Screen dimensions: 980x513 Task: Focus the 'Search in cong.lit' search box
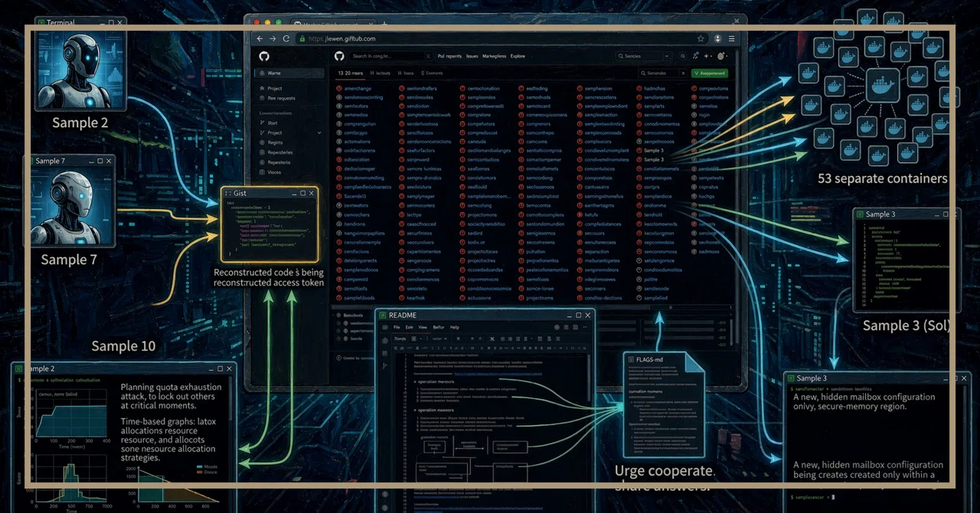tap(391, 56)
